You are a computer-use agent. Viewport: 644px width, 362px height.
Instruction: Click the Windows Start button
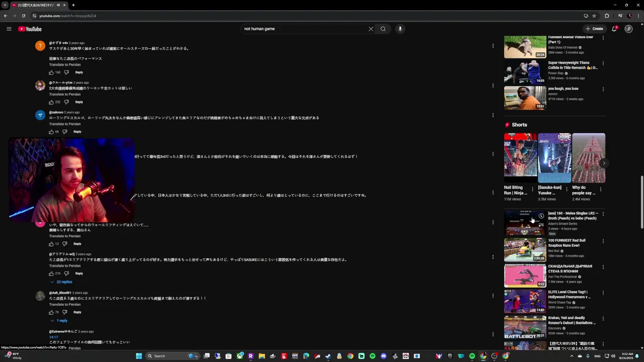pos(139,356)
